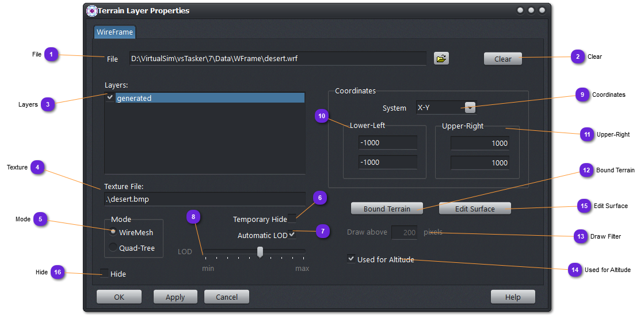The width and height of the screenshot is (644, 317).
Task: Select the WireMesh mode radio button
Action: click(x=113, y=232)
